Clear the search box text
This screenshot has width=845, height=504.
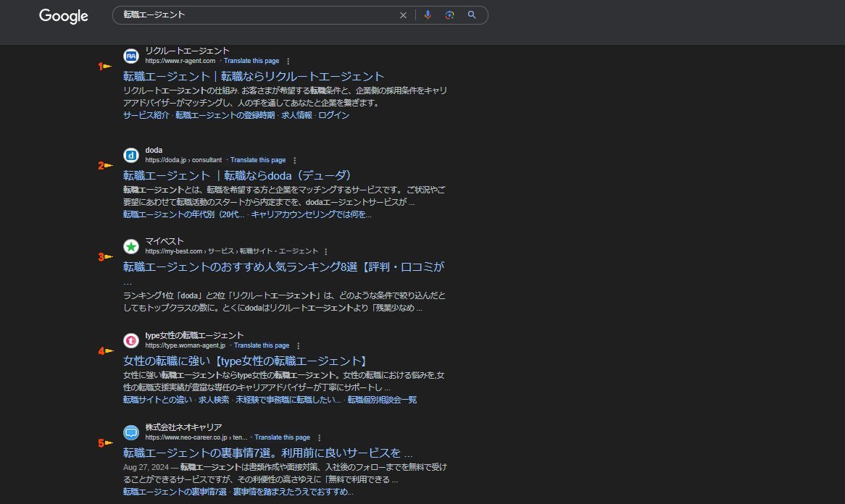[x=403, y=15]
